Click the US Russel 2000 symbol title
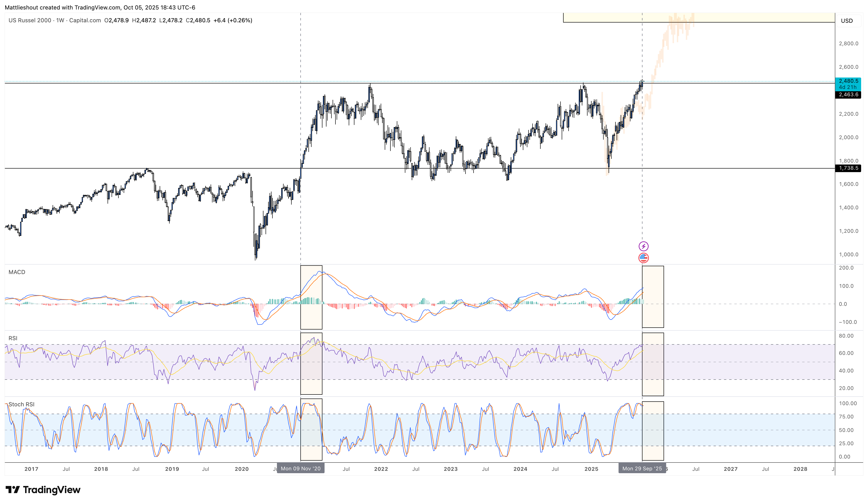This screenshot has width=868, height=504. [30, 20]
